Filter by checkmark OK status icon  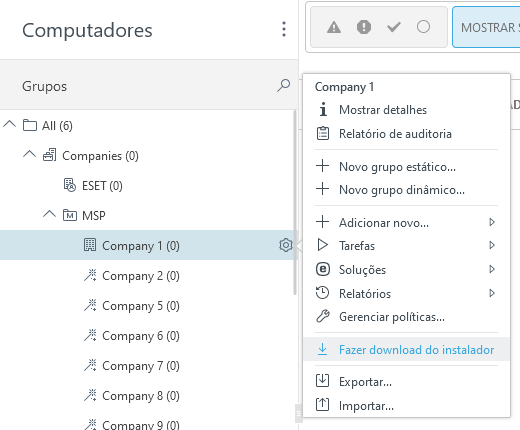click(394, 27)
